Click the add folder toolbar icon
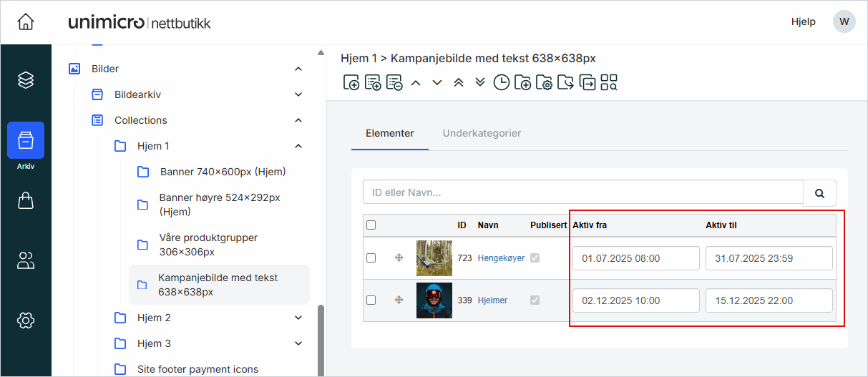This screenshot has width=868, height=377. [523, 83]
